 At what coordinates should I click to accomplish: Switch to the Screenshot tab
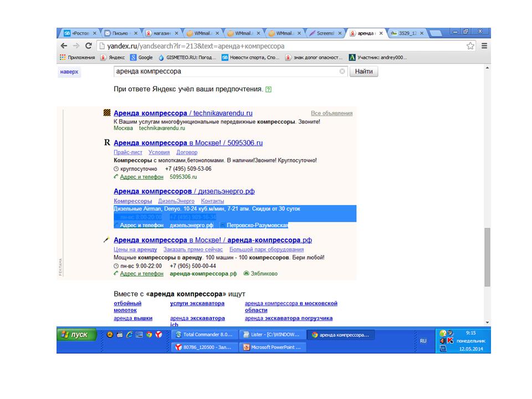(325, 33)
